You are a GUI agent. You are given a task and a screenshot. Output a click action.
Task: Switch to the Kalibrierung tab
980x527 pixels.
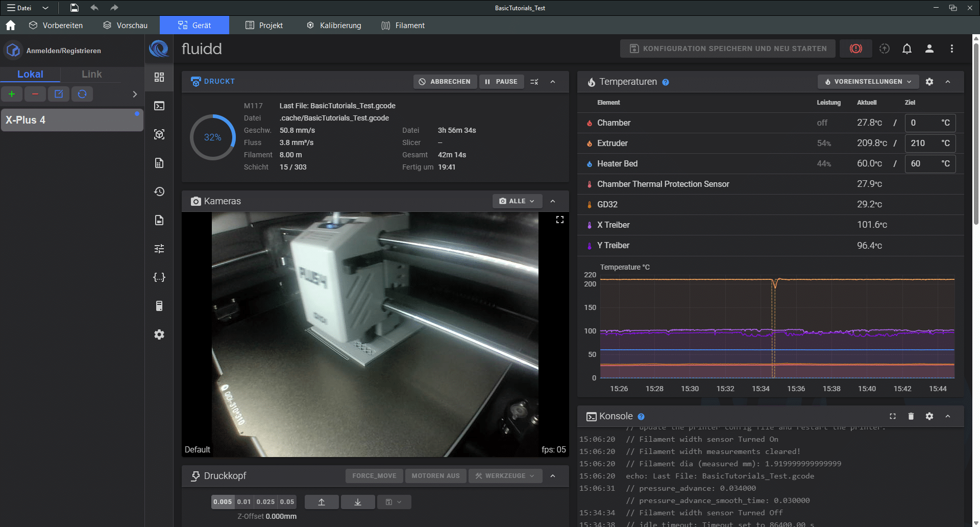point(334,26)
